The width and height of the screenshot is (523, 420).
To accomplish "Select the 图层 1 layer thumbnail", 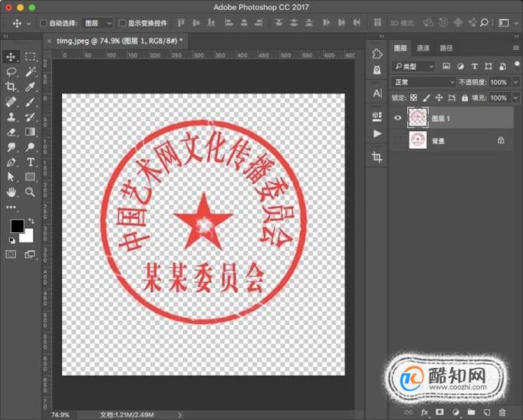I will [x=418, y=118].
